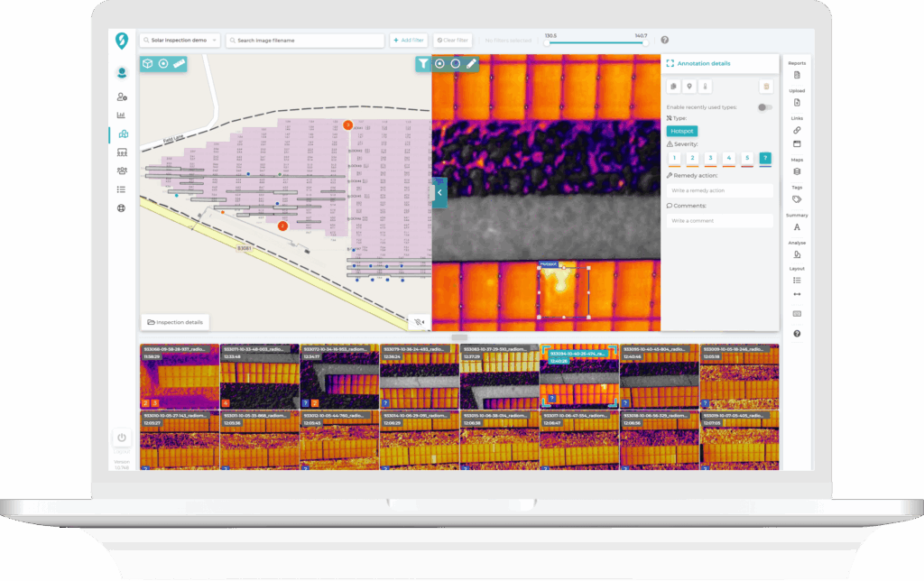
Task: Toggle Enable recently used types switch
Action: coord(765,107)
